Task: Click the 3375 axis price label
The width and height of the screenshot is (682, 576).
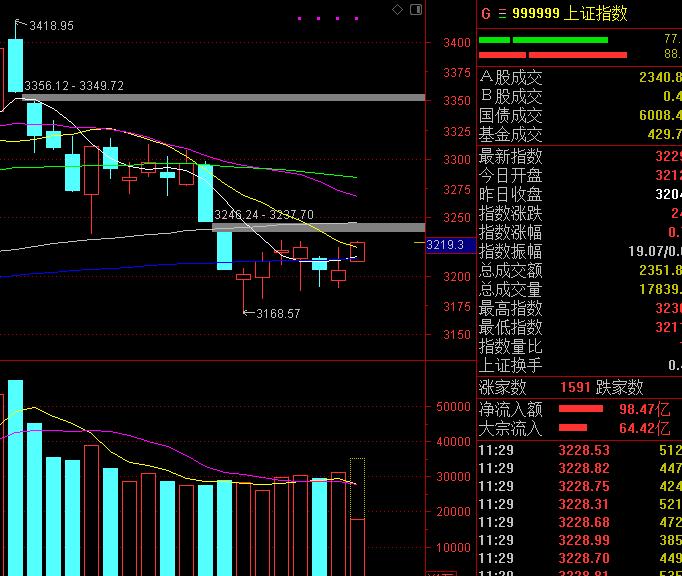Action: click(x=457, y=72)
